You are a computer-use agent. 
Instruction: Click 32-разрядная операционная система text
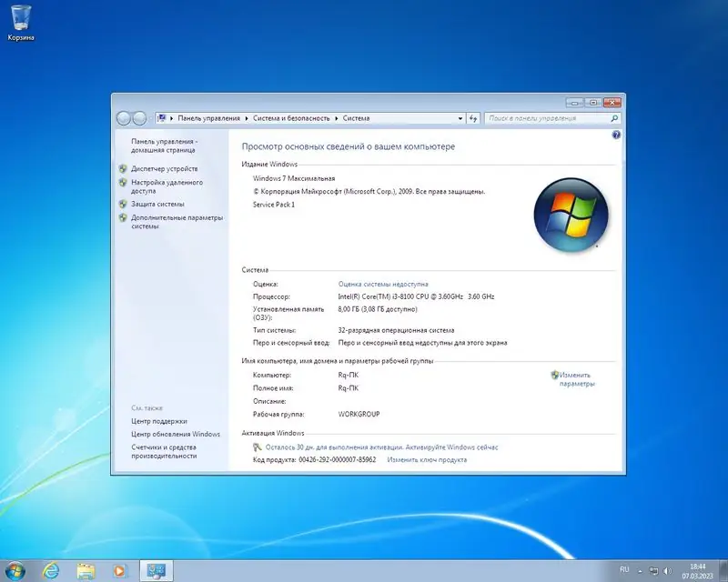(x=396, y=330)
